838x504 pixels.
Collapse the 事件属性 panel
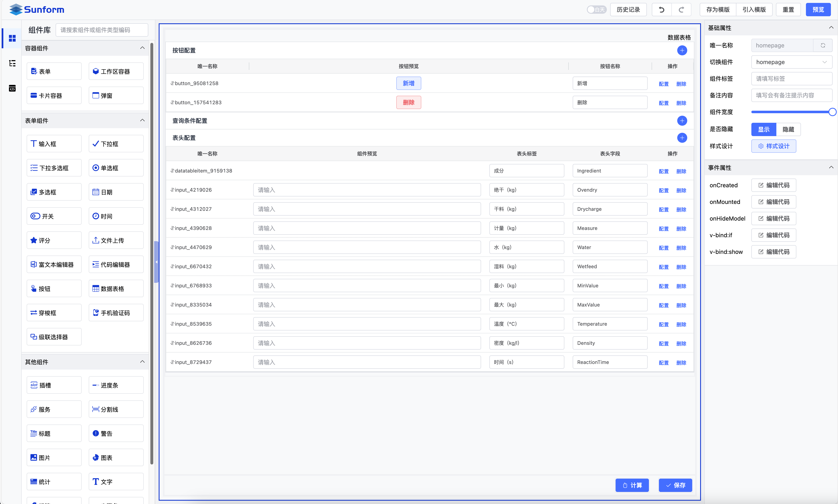(831, 167)
